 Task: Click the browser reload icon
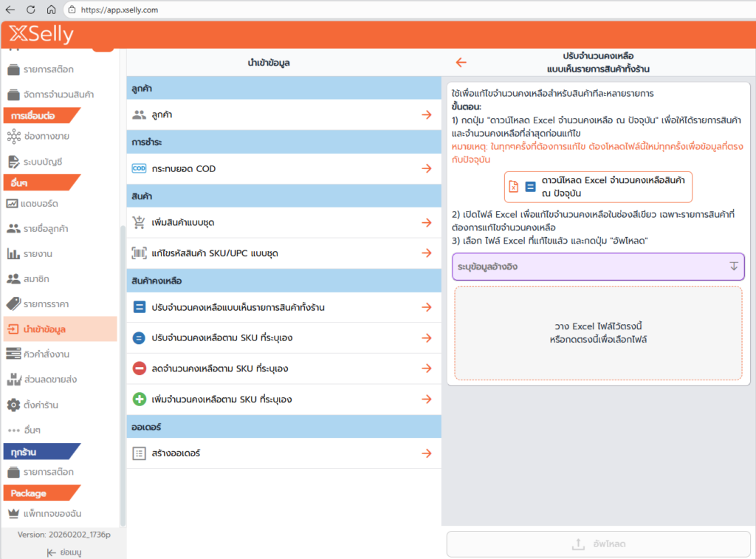(x=31, y=10)
